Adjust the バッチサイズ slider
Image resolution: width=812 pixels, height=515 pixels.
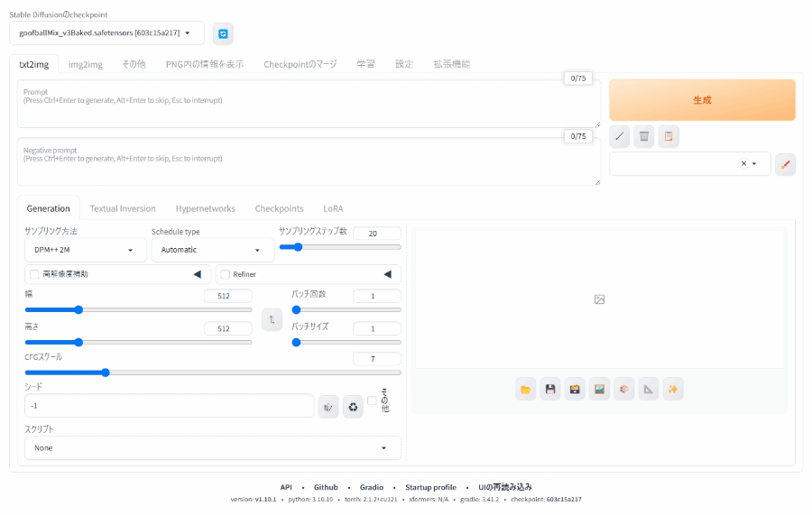pos(346,343)
